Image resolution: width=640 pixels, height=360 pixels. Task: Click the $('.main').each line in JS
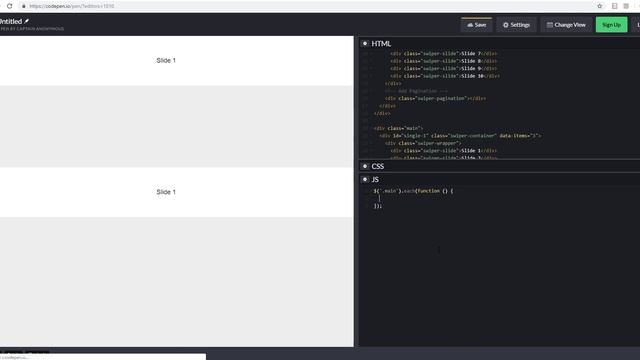[x=413, y=191]
